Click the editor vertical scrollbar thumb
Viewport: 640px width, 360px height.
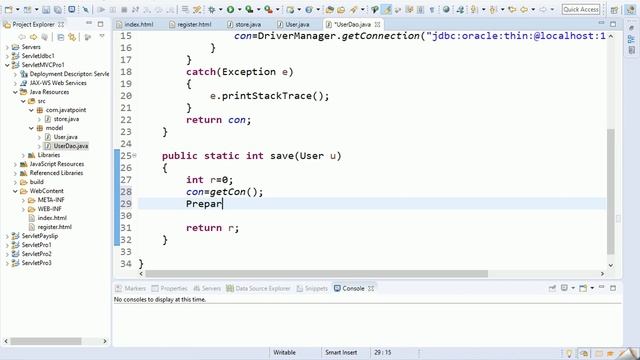point(611,191)
